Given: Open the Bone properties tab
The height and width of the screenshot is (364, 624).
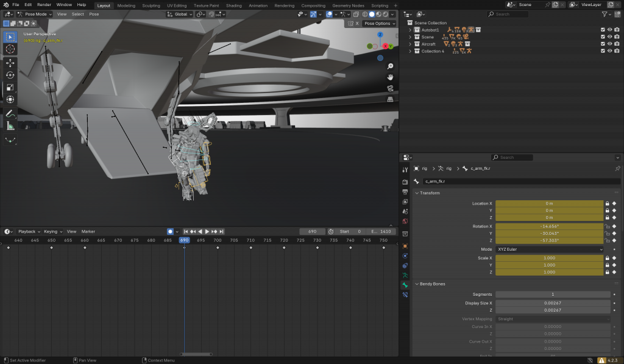Looking at the screenshot, I should coord(405,285).
